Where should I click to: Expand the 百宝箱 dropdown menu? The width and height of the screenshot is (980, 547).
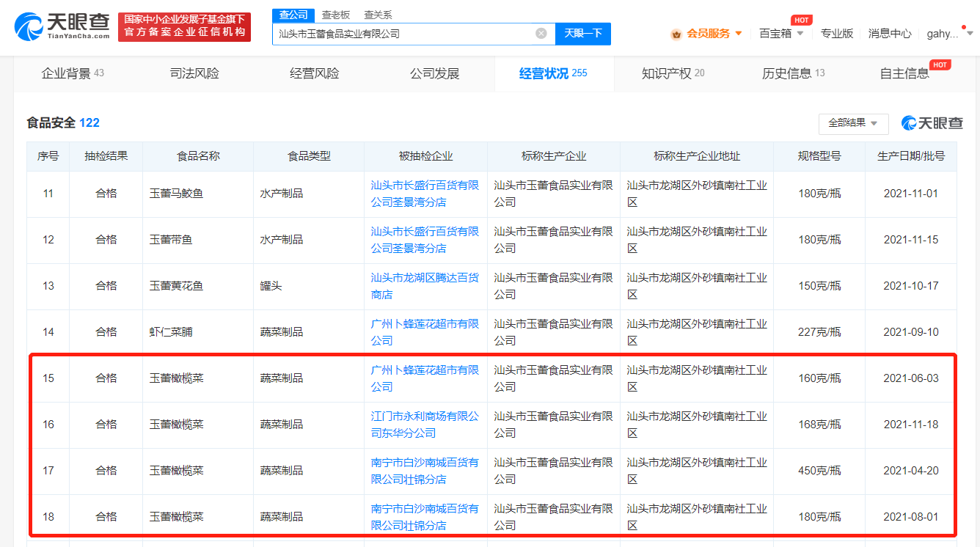point(800,34)
